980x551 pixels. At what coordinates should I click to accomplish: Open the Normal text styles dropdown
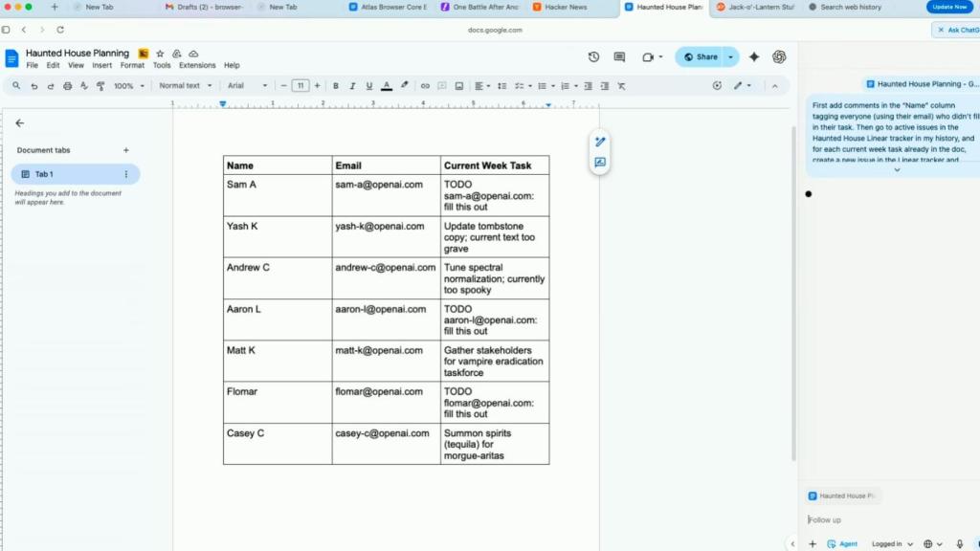tap(185, 85)
